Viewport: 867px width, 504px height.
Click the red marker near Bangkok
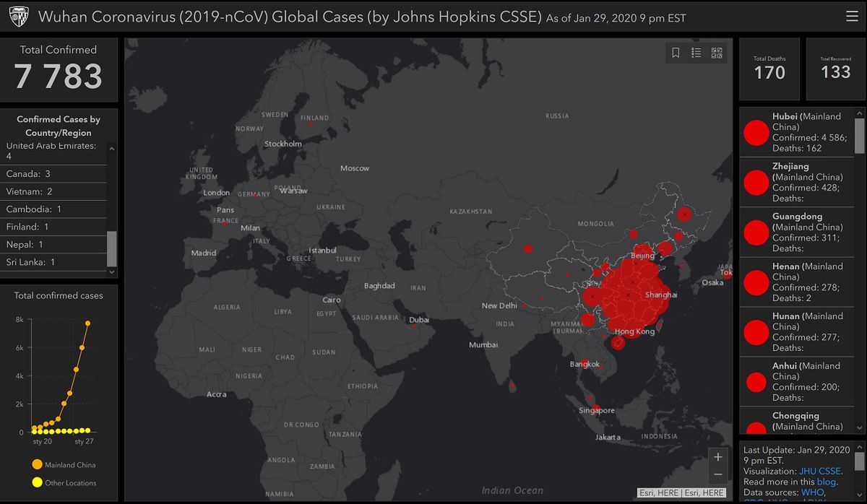point(584,363)
